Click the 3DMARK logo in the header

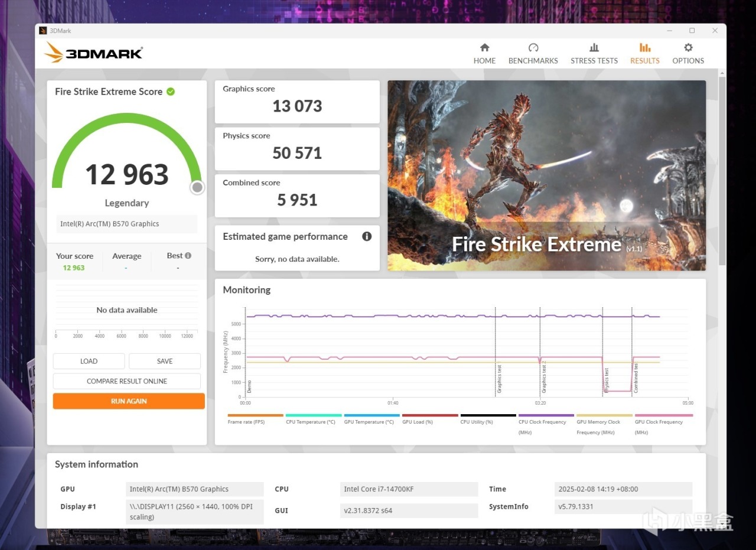point(93,53)
